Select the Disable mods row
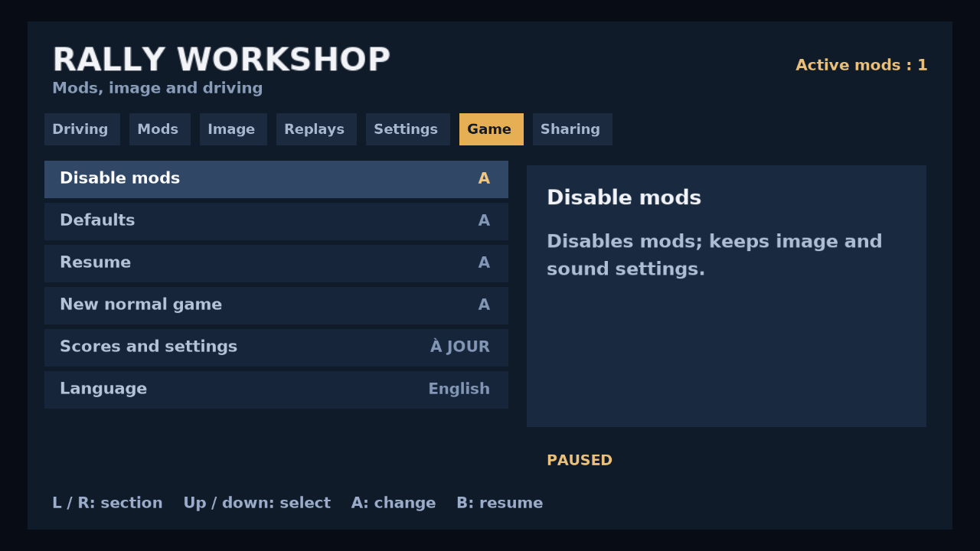Image resolution: width=980 pixels, height=551 pixels. (276, 179)
